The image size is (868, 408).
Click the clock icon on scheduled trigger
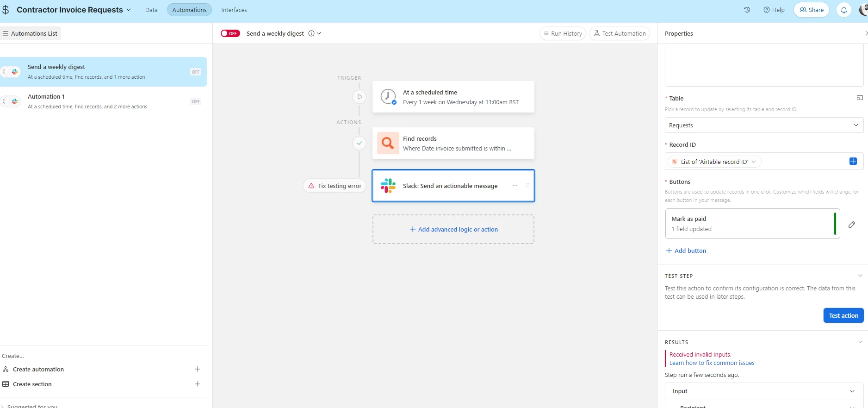click(x=388, y=97)
